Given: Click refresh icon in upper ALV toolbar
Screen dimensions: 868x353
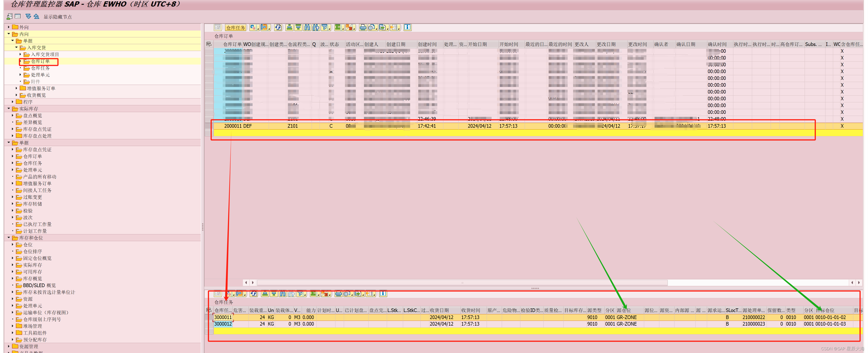Looking at the screenshot, I should (278, 28).
